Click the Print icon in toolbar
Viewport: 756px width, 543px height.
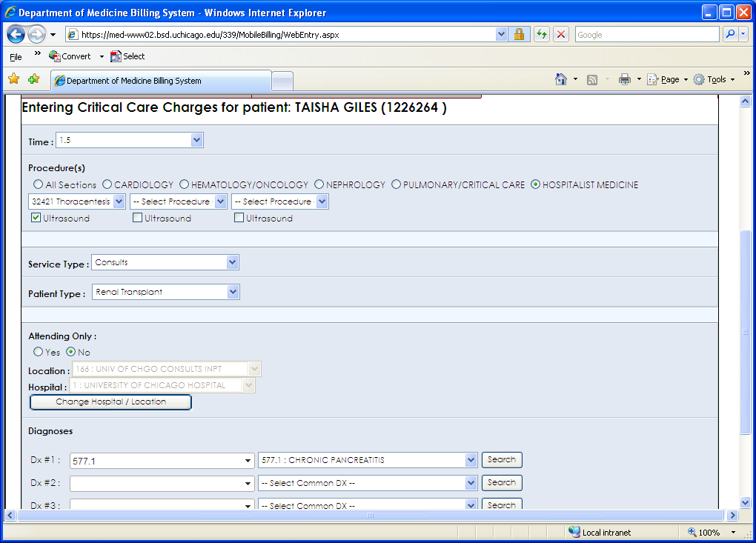click(x=625, y=79)
